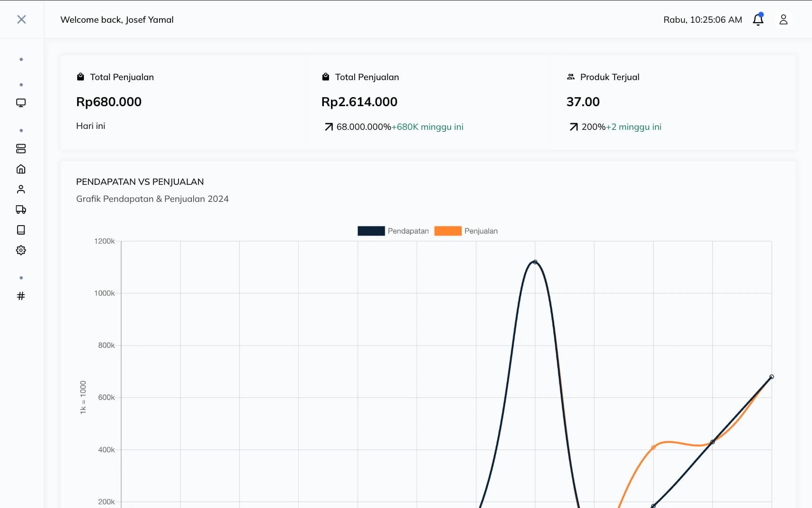The image size is (812, 508).
Task: Click the Rabu, 10:25:06 AM clock text
Action: click(x=703, y=19)
